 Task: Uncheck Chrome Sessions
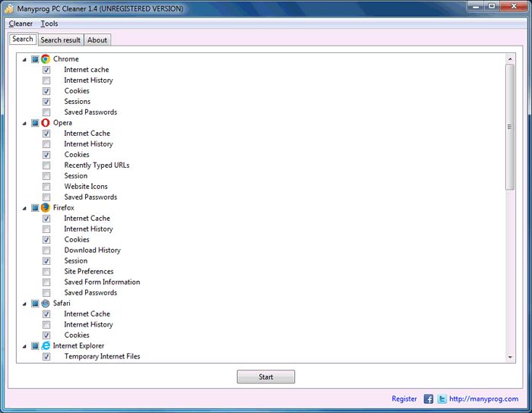(46, 102)
